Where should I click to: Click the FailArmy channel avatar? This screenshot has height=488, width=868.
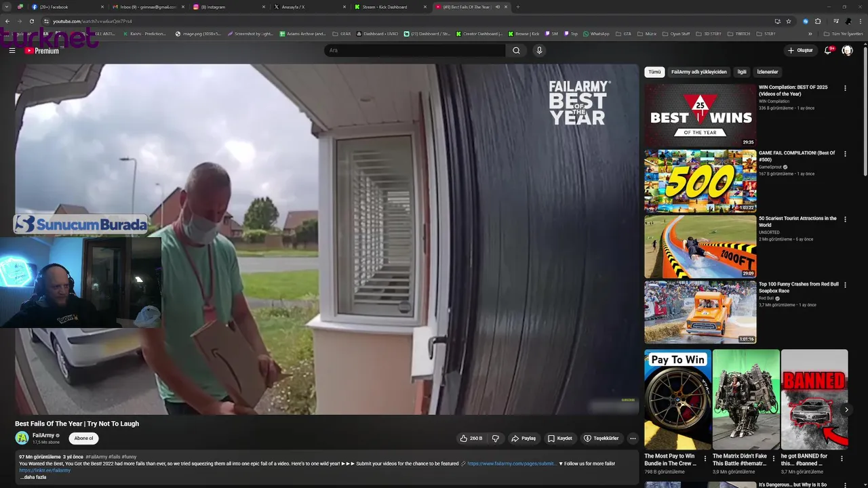pyautogui.click(x=22, y=438)
